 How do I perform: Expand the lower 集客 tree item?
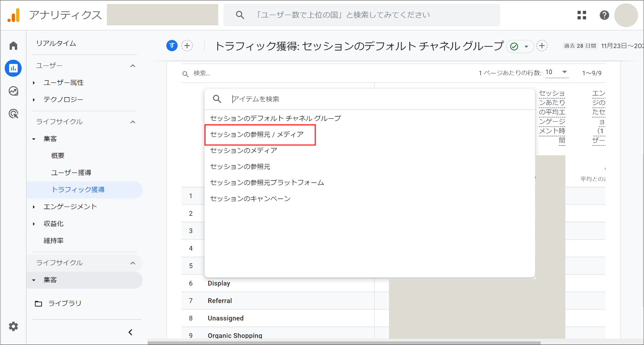(34, 280)
